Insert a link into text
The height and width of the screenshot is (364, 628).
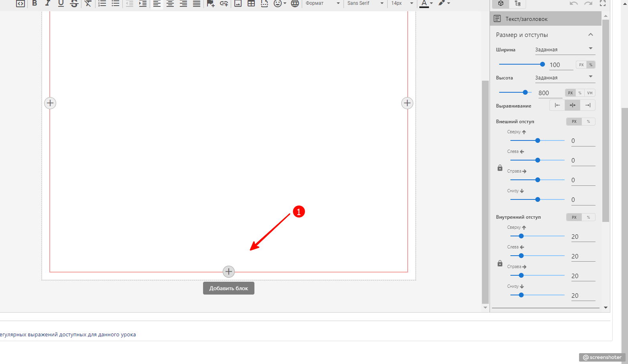click(x=224, y=4)
